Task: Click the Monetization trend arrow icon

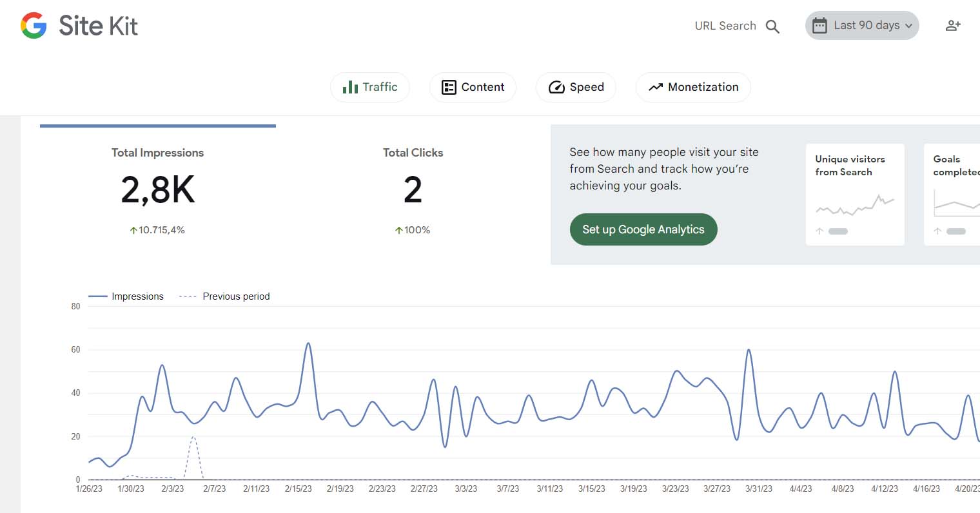Action: pyautogui.click(x=656, y=87)
